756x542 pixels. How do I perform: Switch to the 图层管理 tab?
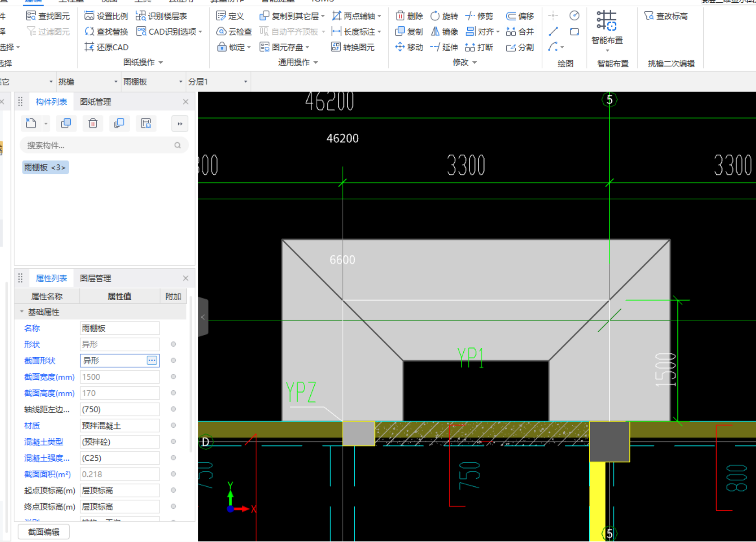[x=96, y=278]
